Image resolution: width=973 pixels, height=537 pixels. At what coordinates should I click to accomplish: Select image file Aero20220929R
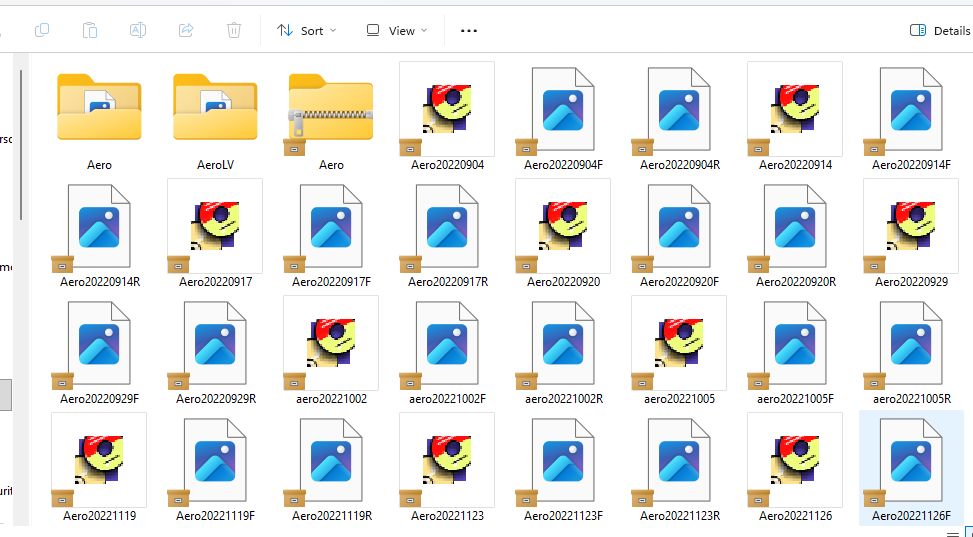click(215, 351)
